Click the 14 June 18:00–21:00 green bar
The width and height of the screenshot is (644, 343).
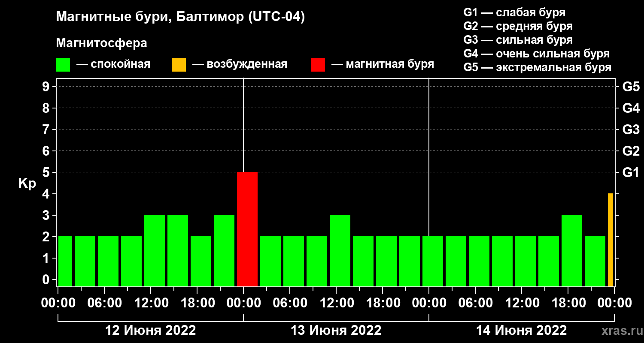(572, 250)
